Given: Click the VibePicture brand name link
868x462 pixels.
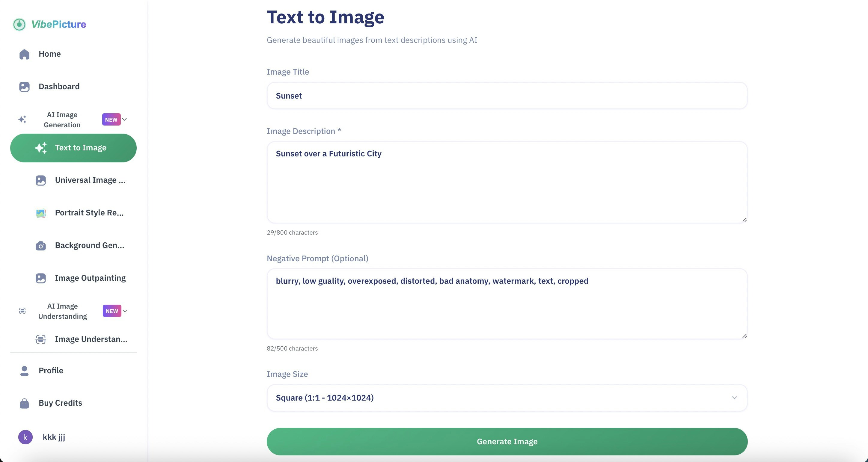Looking at the screenshot, I should coord(59,24).
